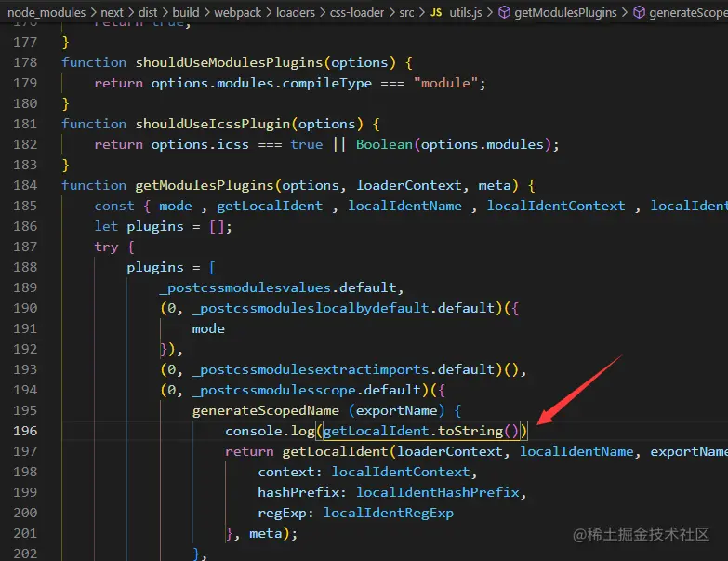
Task: Click 'meta' argument on line 201
Action: [x=266, y=534]
